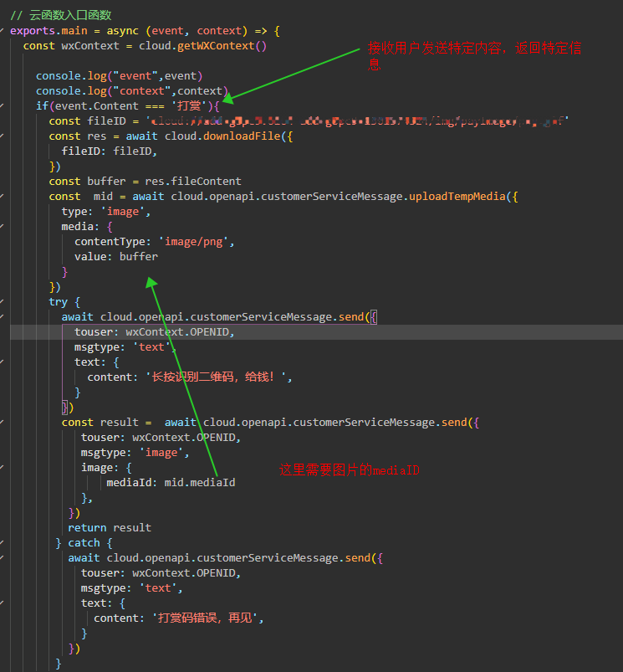623x672 pixels.
Task: Click 'mid' in 'const mid ='
Action: pos(103,197)
